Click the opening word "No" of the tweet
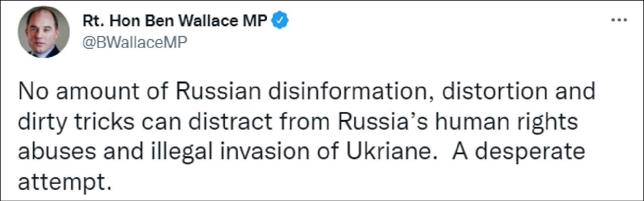Viewport: 644px width, 201px height. pyautogui.click(x=33, y=91)
